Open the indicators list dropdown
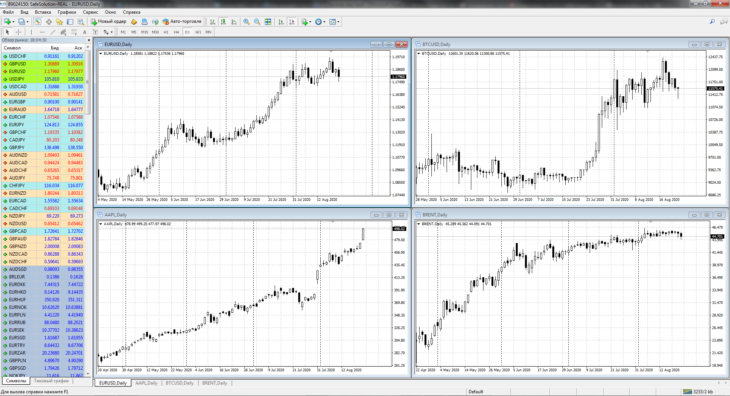Screen dimensions: 730x396 pos(306,22)
